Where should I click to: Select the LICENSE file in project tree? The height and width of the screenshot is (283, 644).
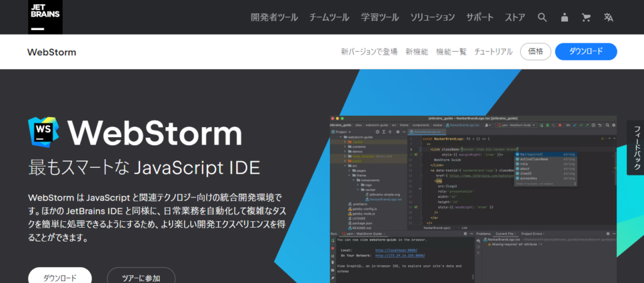(x=357, y=218)
